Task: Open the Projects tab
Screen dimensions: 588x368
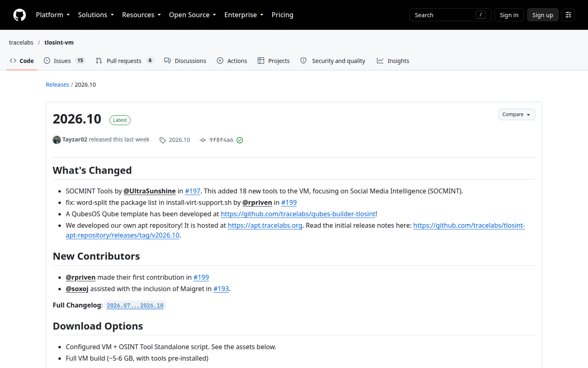Action: pos(274,61)
